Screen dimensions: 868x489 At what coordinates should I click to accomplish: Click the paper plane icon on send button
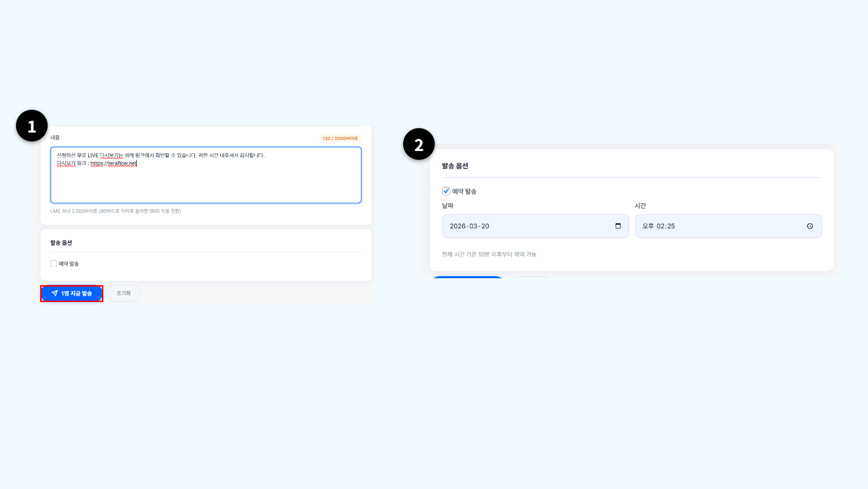(54, 293)
